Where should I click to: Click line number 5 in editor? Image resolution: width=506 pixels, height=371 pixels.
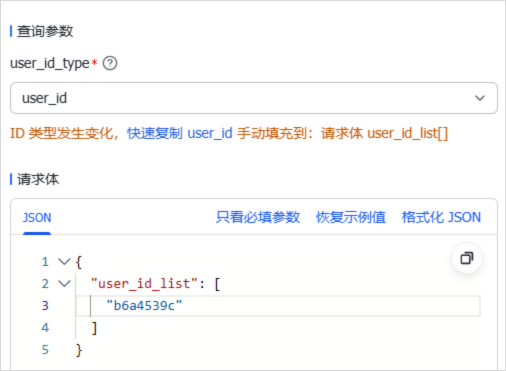point(45,350)
